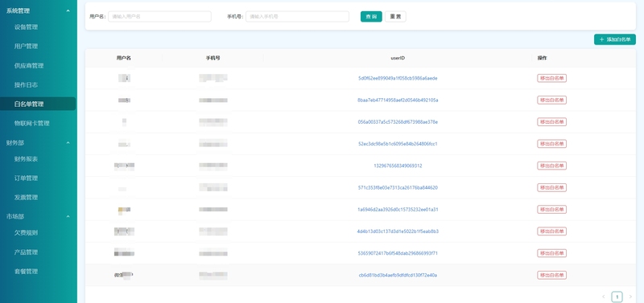
Task: Go to 订单管理
Action: point(27,178)
